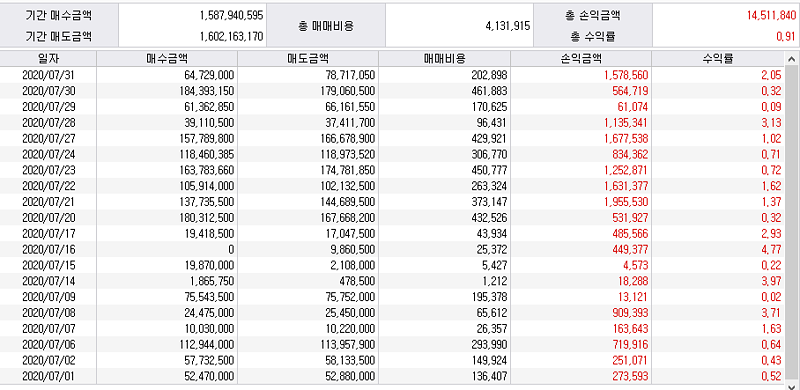Sort by the 일자 column header
Viewport: 800px width, 390px height.
(x=48, y=58)
